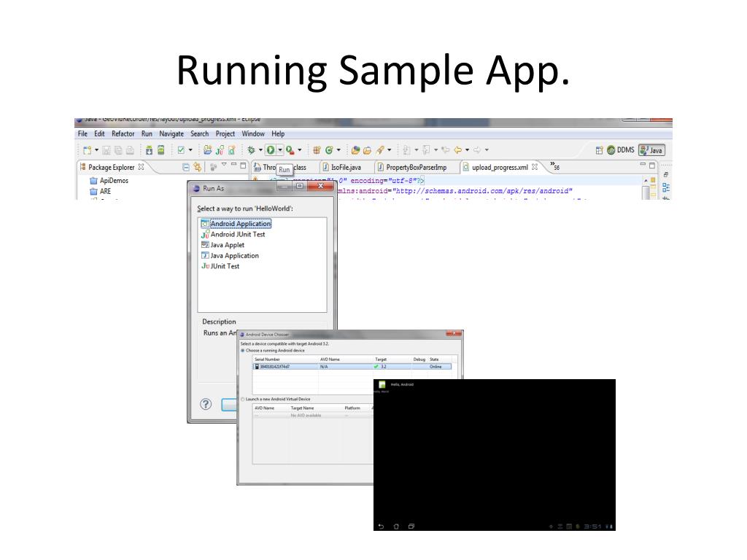Screen dimensions: 747x560
Task: Click the New Android XML File icon
Action: click(231, 150)
